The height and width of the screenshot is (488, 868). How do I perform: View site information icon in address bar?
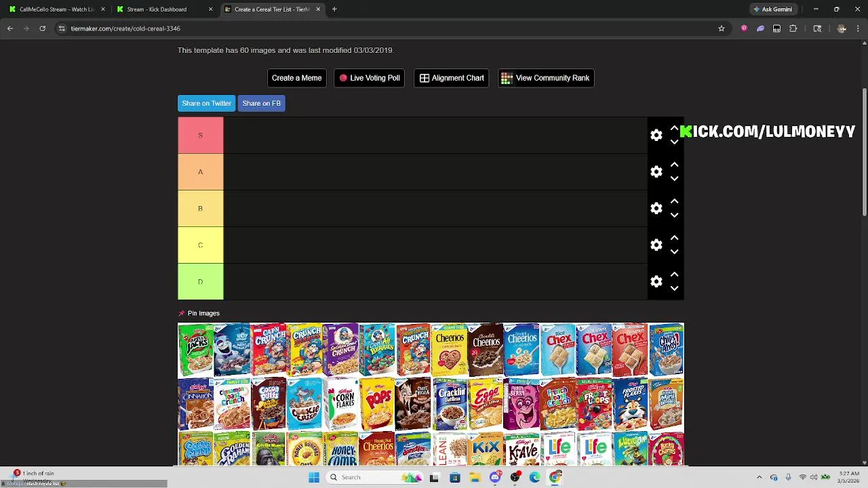[x=62, y=28]
